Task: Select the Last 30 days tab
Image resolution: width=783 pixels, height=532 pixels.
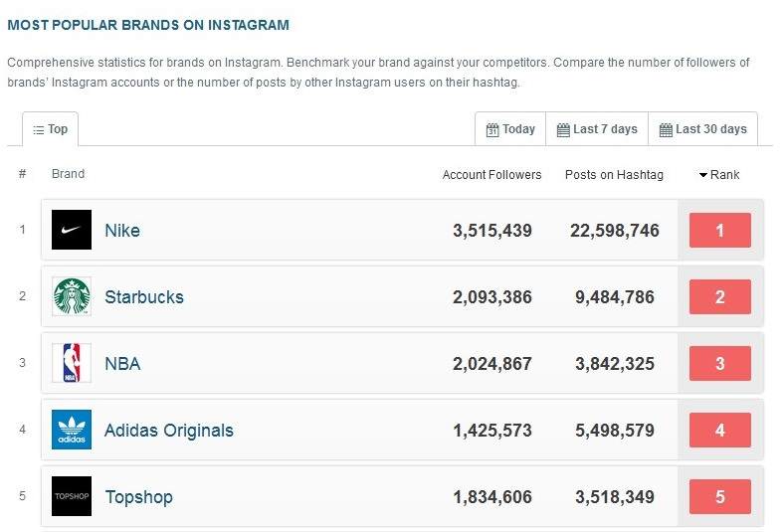Action: [x=702, y=129]
